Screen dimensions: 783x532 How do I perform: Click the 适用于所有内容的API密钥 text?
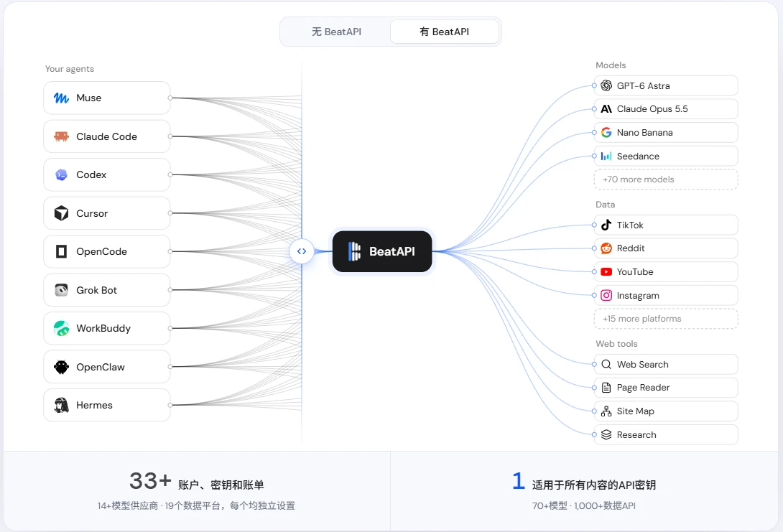tap(594, 485)
